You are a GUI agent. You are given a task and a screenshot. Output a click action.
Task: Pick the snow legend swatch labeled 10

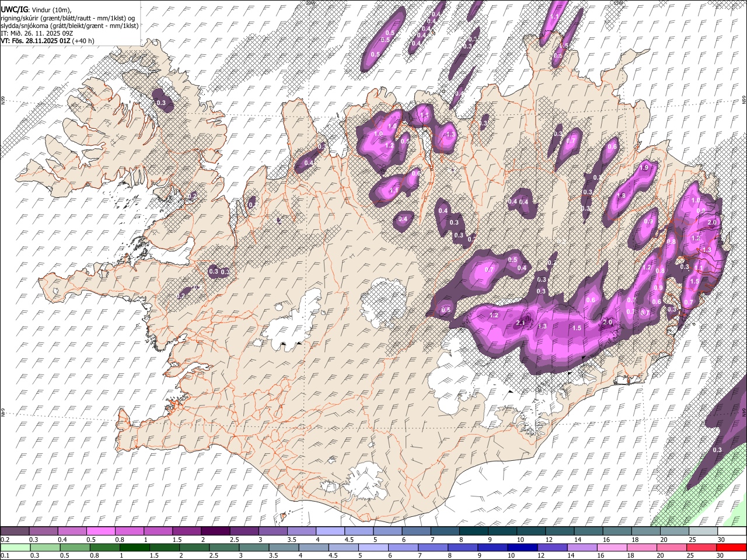pos(530,531)
